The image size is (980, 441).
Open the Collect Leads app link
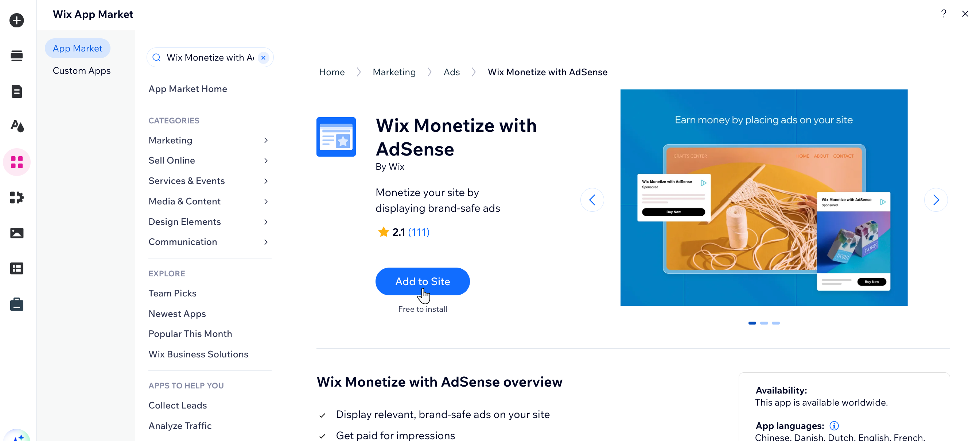(x=178, y=405)
